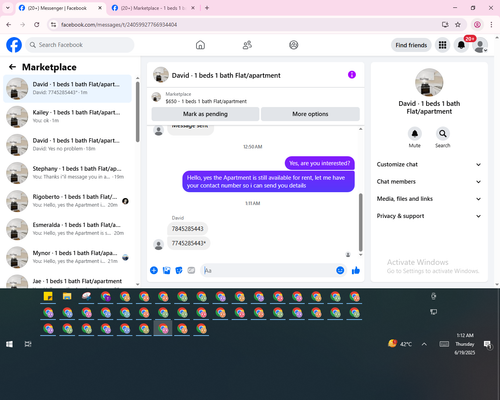The image size is (500, 400).
Task: Bookmark this page with the star icon
Action: (458, 24)
